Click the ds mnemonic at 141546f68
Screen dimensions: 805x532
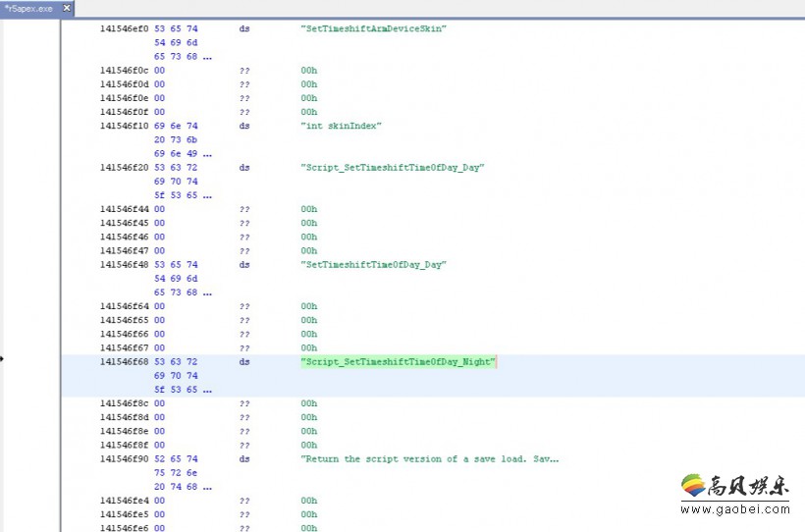click(244, 362)
